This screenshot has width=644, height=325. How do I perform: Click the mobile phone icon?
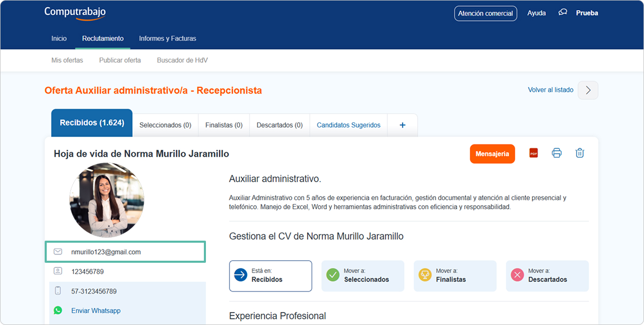(x=58, y=291)
